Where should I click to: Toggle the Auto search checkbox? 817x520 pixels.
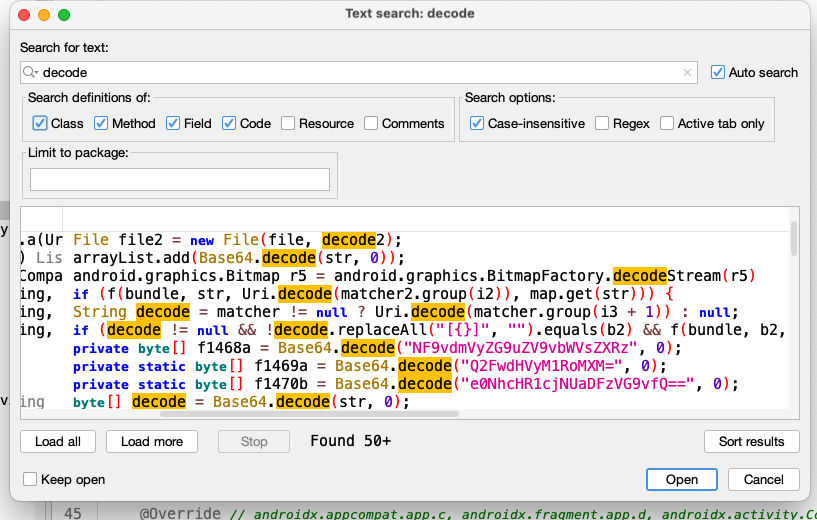tap(718, 72)
